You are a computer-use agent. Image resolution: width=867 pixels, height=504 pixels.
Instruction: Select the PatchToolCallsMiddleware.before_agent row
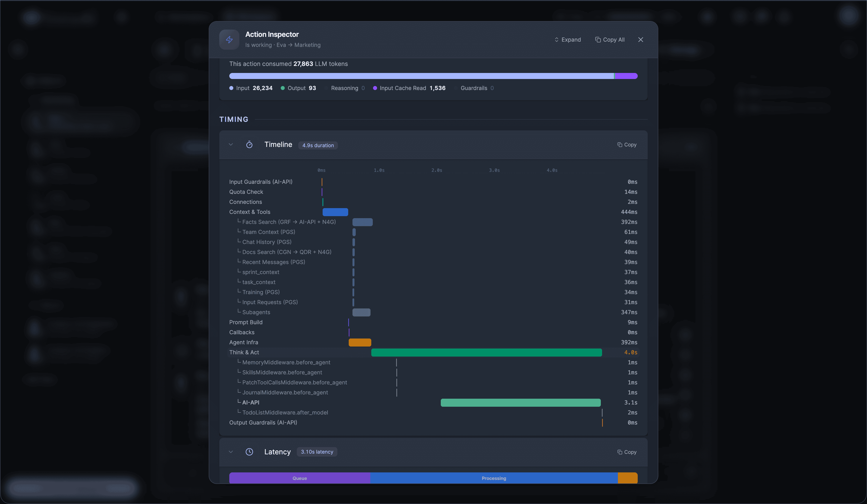[x=433, y=382]
